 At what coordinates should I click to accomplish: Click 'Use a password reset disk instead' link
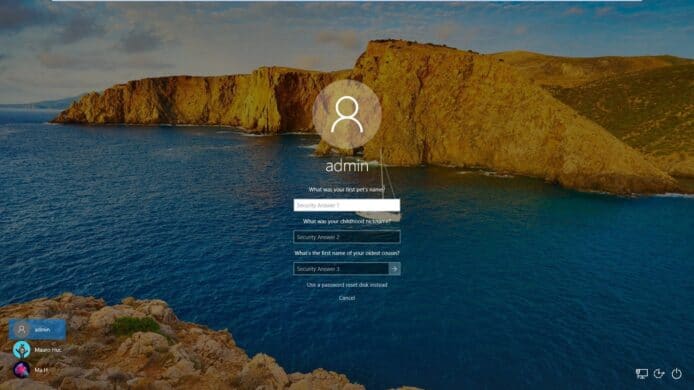click(347, 285)
